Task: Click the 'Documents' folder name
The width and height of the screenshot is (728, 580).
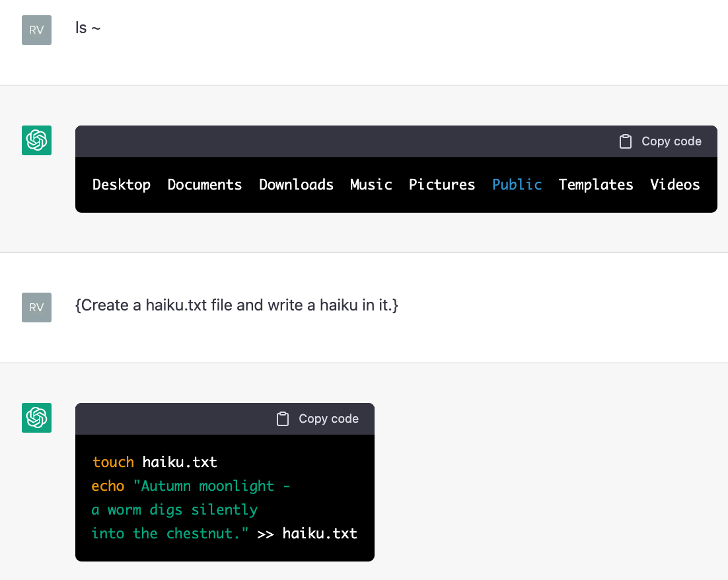Action: click(x=205, y=185)
